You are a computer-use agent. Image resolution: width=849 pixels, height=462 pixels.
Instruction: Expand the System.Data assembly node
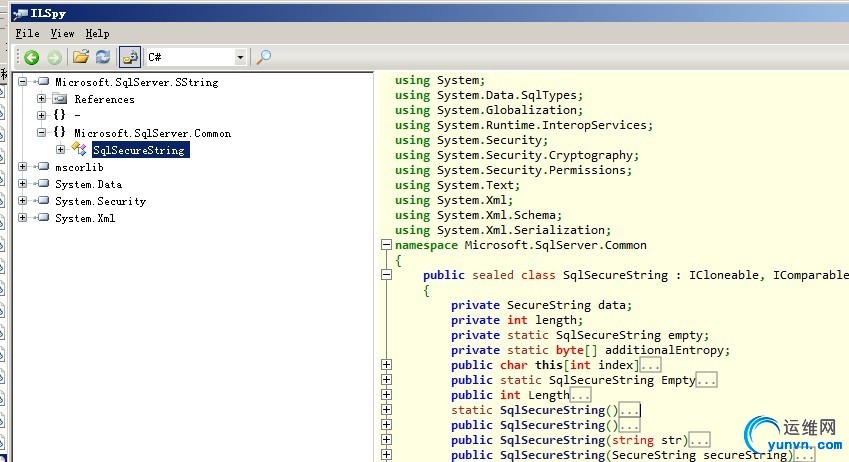click(23, 184)
